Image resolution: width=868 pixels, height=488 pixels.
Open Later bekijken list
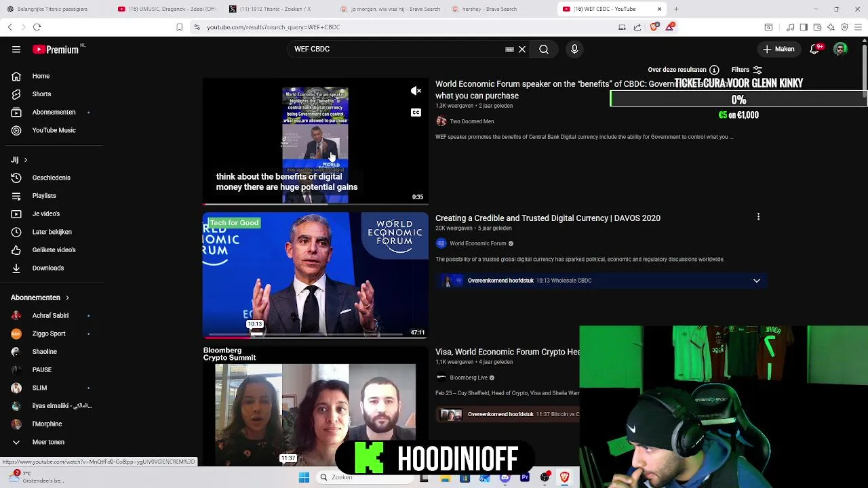pos(52,232)
